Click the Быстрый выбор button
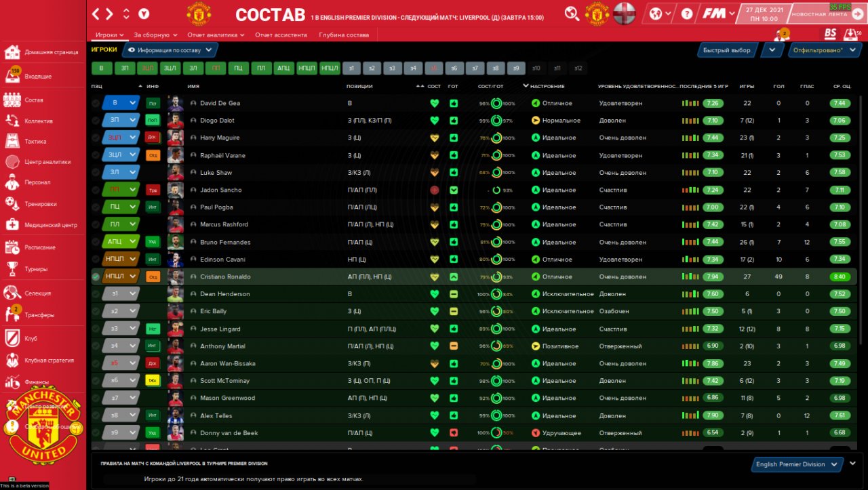The width and height of the screenshot is (868, 490). click(x=727, y=49)
